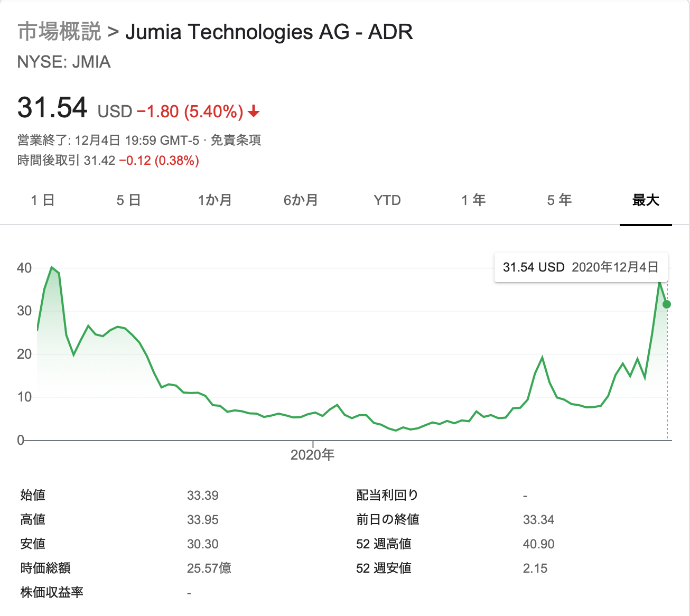The height and width of the screenshot is (616, 690).
Task: Click the Jumia Technologies AG - ADR title
Action: click(269, 32)
